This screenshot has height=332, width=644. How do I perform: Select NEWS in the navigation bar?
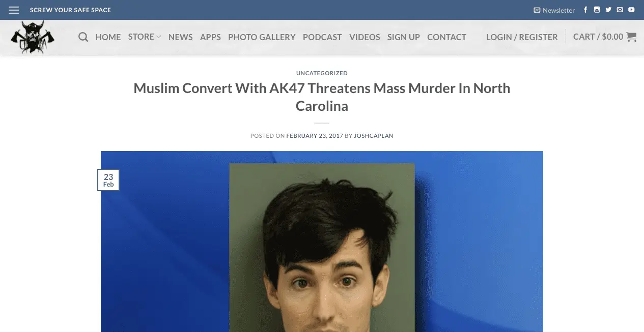tap(181, 37)
